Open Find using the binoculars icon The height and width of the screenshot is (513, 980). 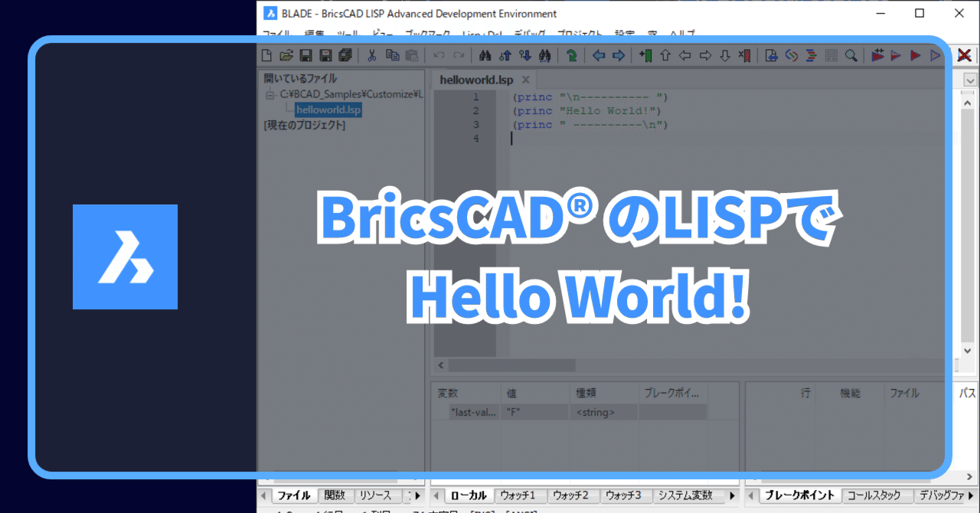(x=485, y=54)
